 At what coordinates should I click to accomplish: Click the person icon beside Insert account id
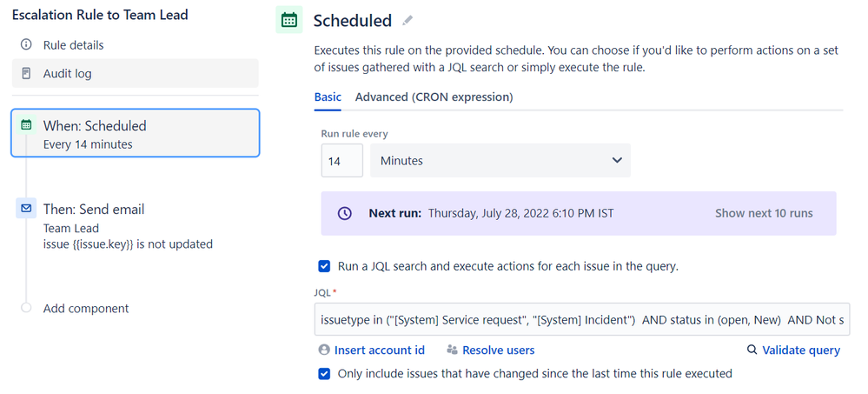click(x=324, y=350)
